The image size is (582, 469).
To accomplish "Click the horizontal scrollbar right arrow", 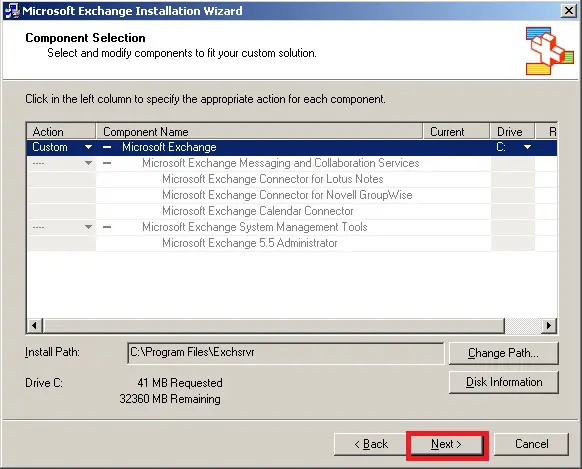I will point(549,326).
